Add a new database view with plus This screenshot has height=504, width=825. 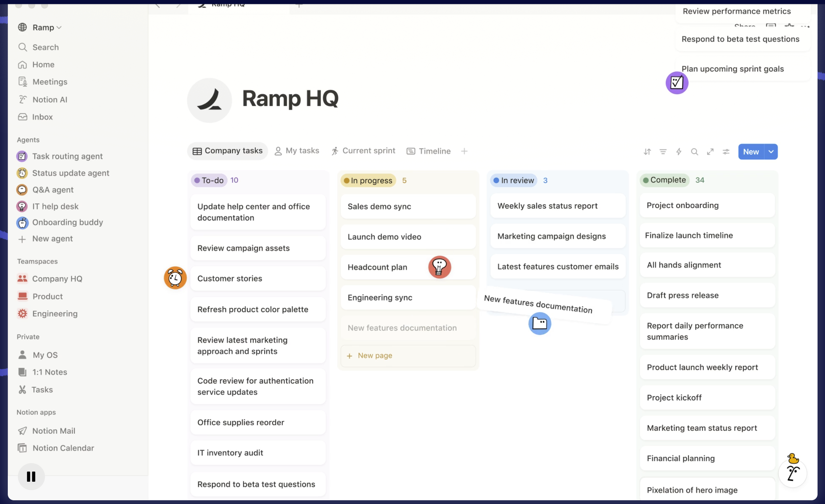point(464,151)
